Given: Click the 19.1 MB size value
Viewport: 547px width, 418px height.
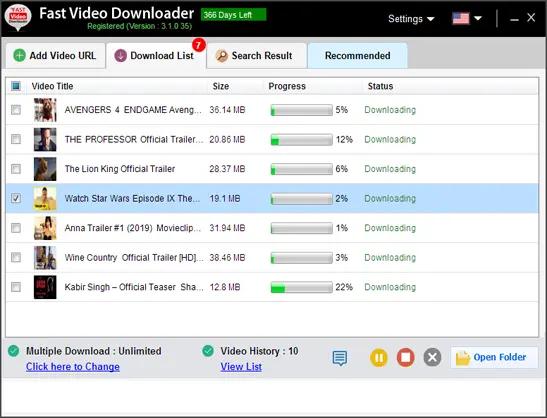Looking at the screenshot, I should (x=225, y=199).
